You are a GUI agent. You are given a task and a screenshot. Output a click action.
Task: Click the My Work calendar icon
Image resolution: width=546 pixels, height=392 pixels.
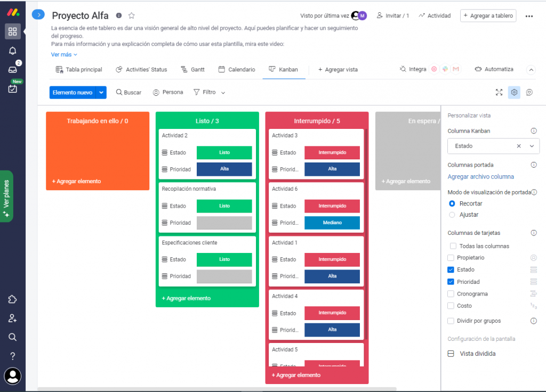[x=13, y=88]
